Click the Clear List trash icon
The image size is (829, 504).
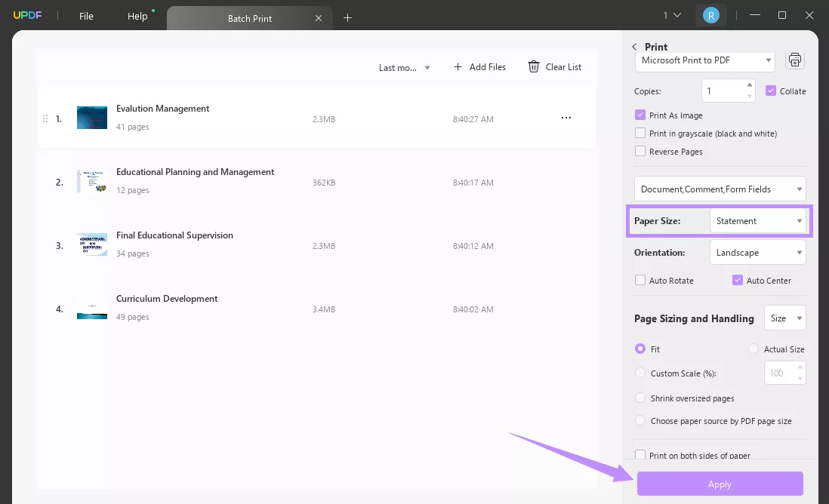point(534,67)
